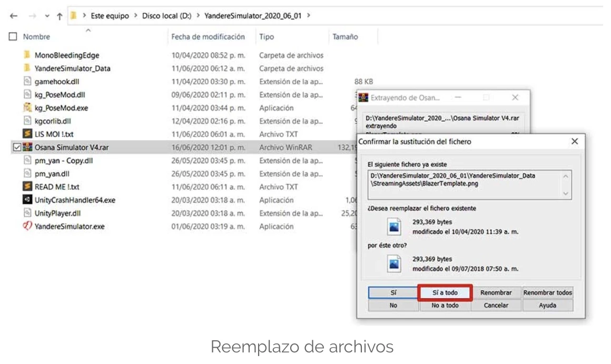Select file name 'kg_PoseMod.exe'
The height and width of the screenshot is (364, 611).
61,108
